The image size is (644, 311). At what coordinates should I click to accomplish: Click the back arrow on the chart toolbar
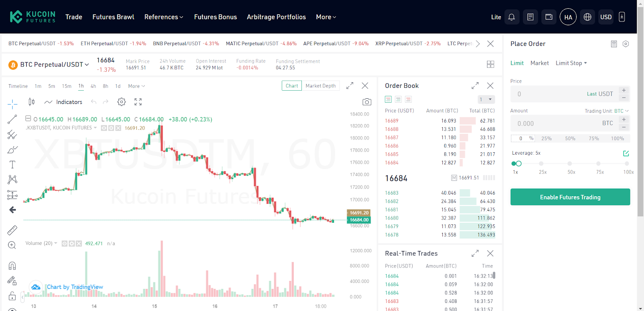click(12, 210)
